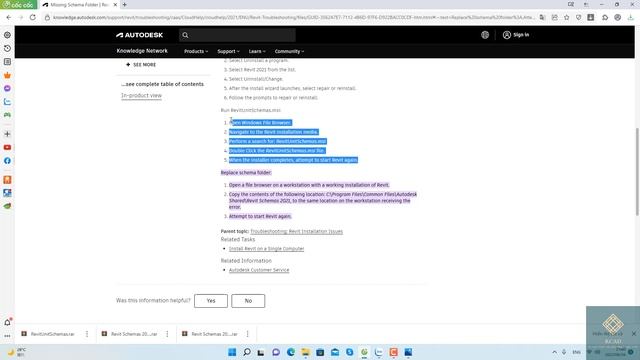Image resolution: width=640 pixels, height=360 pixels.
Task: Open the shield icon in the address bar
Action: (578, 18)
